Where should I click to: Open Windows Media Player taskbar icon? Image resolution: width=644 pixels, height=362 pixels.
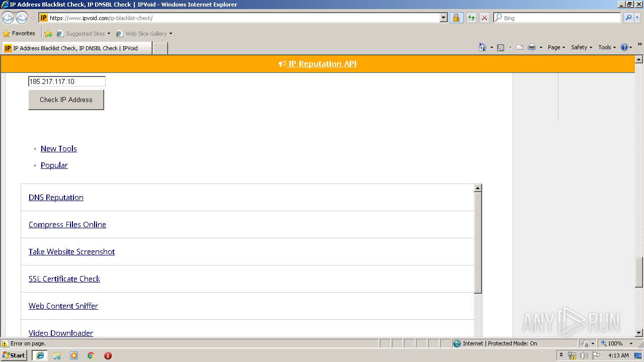pyautogui.click(x=74, y=355)
